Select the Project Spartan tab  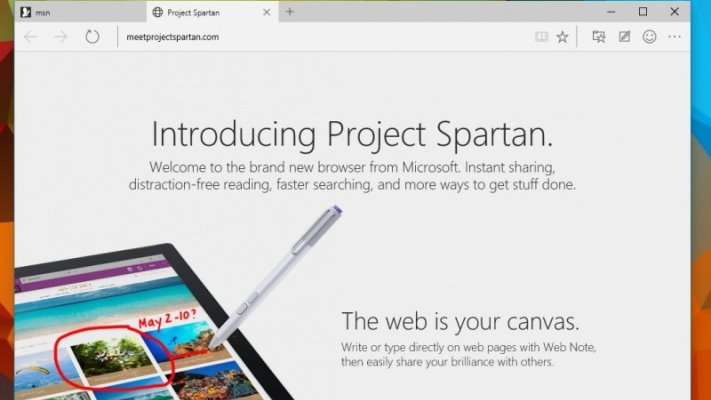tap(210, 12)
